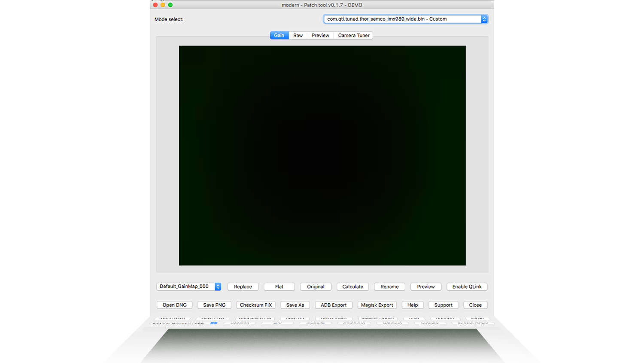Save the gain map as PNG

point(214,305)
